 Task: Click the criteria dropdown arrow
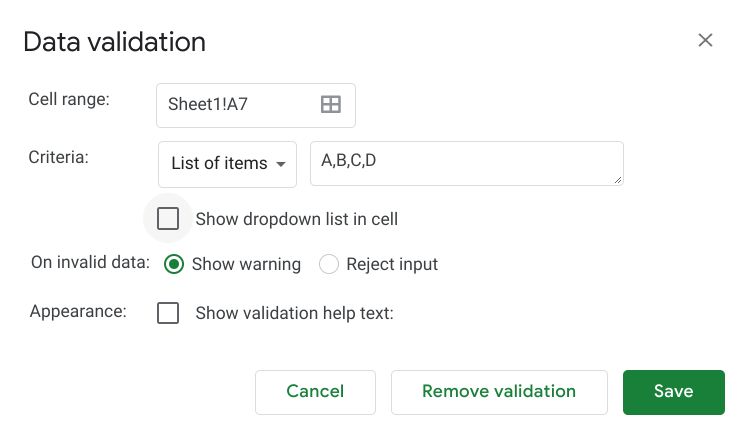tap(281, 164)
